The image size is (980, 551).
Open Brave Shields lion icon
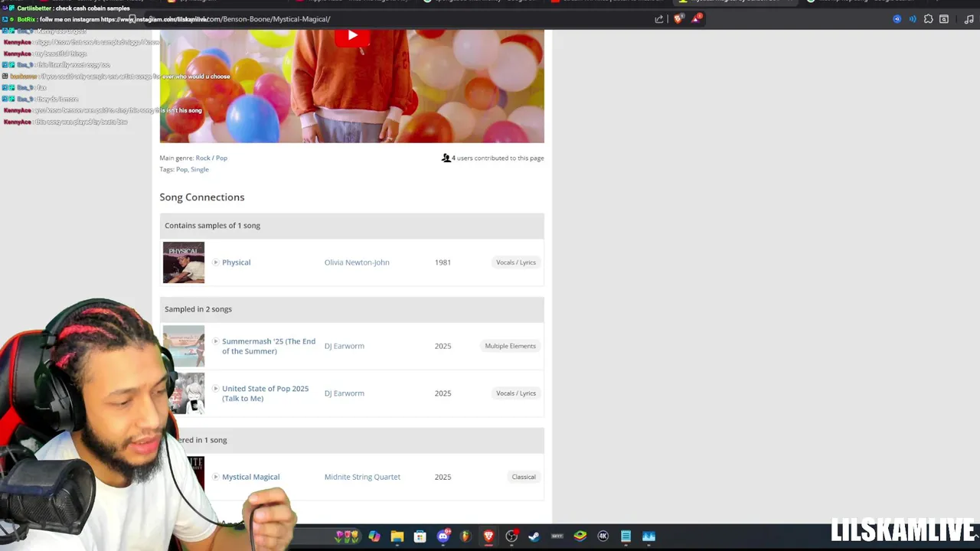678,19
